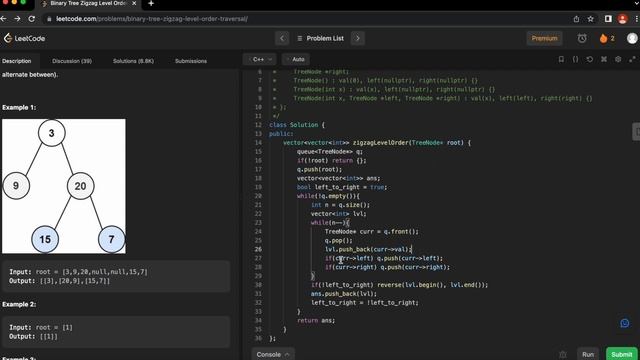640x360 pixels.
Task: Open the chat feedback bubble icon
Action: 624,323
